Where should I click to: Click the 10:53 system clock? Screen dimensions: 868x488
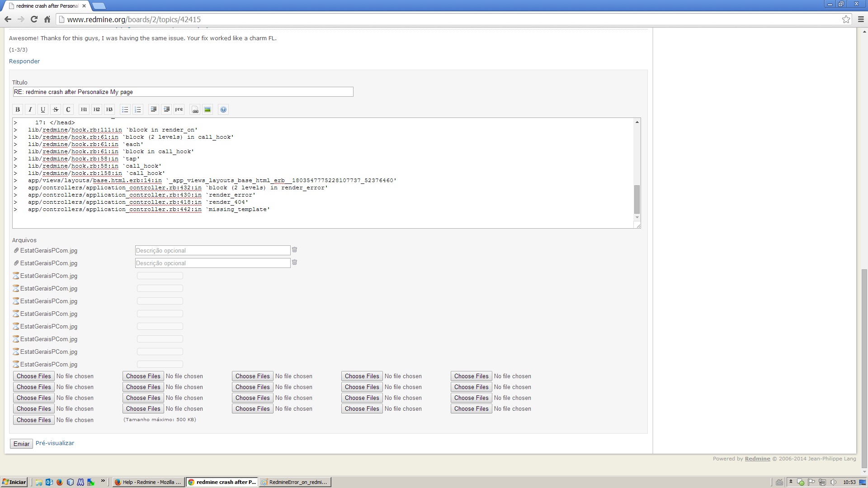coord(849,482)
